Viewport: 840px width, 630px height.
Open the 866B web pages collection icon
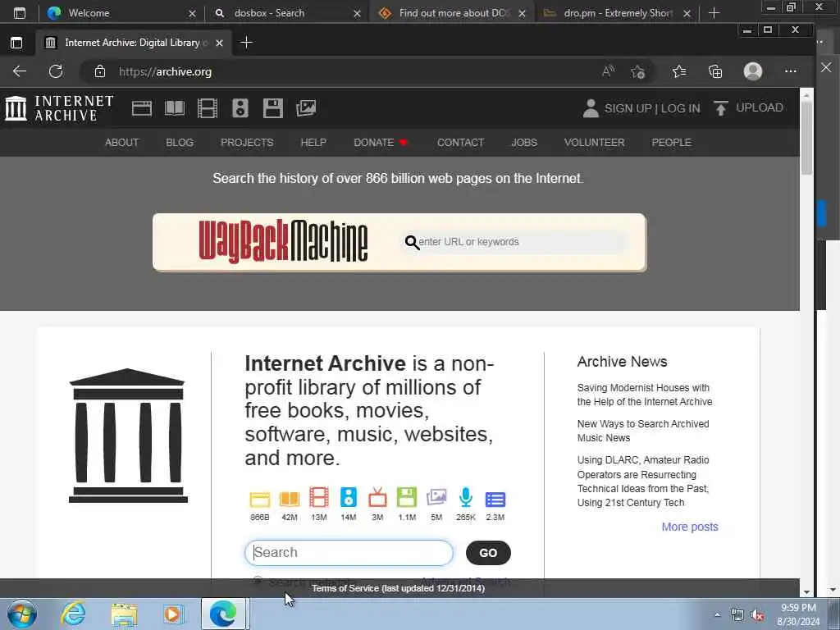260,500
